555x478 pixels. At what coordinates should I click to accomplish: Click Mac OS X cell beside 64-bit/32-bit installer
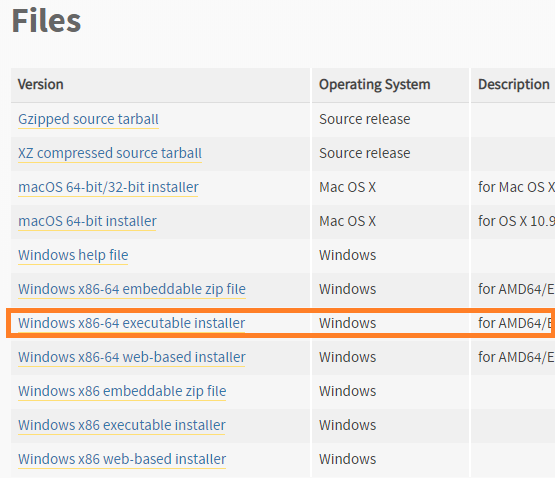pos(348,187)
